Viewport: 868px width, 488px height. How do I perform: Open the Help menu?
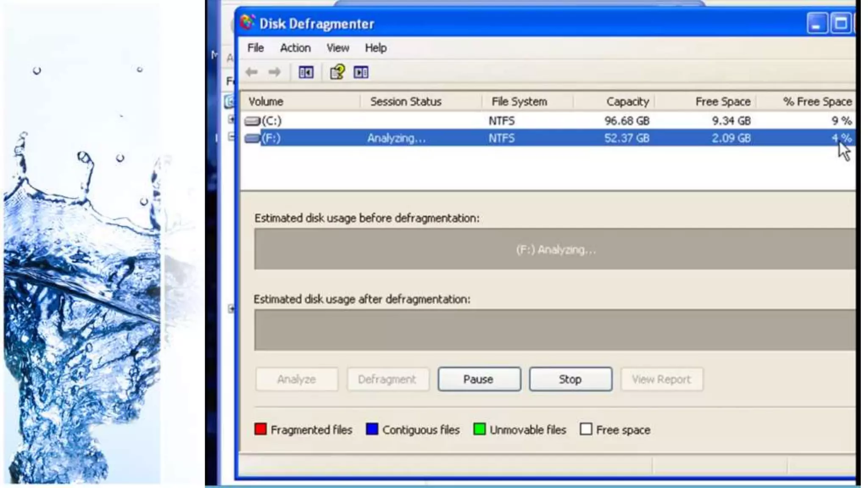[x=376, y=48]
